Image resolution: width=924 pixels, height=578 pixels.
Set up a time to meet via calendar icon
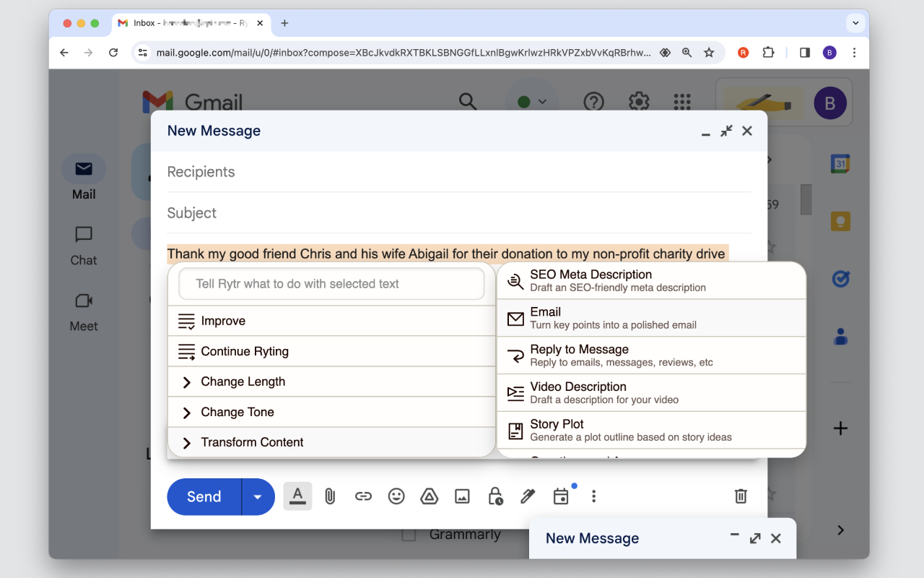(560, 496)
